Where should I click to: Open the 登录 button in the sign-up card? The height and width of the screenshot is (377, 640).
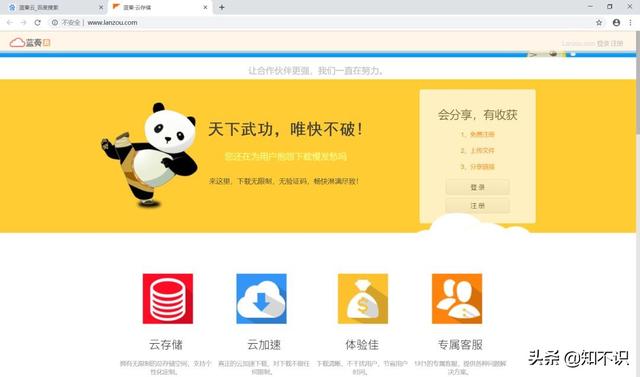[x=478, y=187]
